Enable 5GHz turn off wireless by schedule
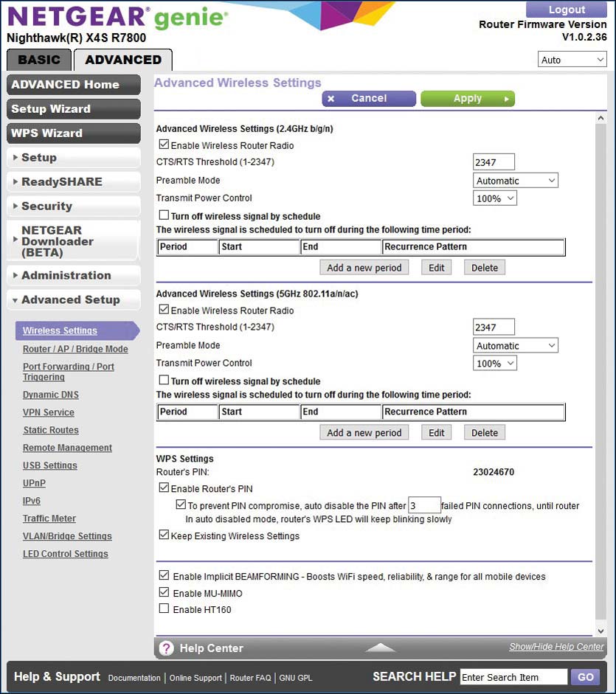The width and height of the screenshot is (616, 694). tap(164, 381)
